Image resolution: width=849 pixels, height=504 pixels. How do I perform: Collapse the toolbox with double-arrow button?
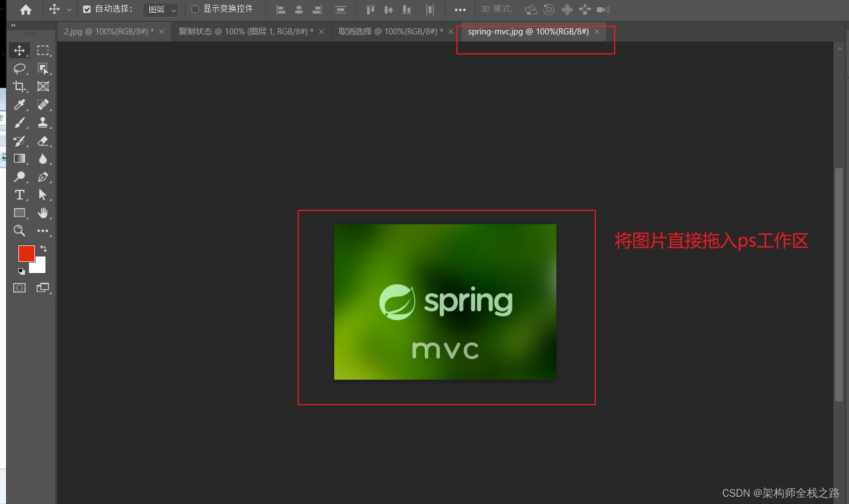[13, 25]
